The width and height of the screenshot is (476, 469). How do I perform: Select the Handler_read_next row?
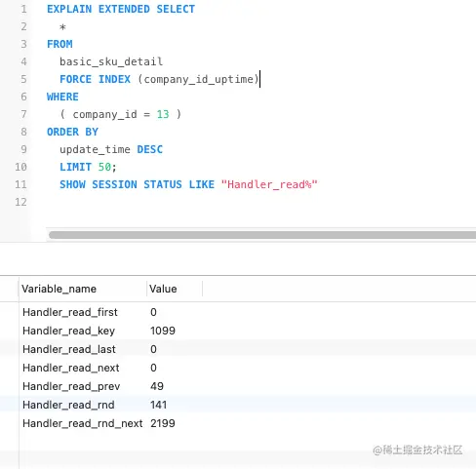click(238, 368)
